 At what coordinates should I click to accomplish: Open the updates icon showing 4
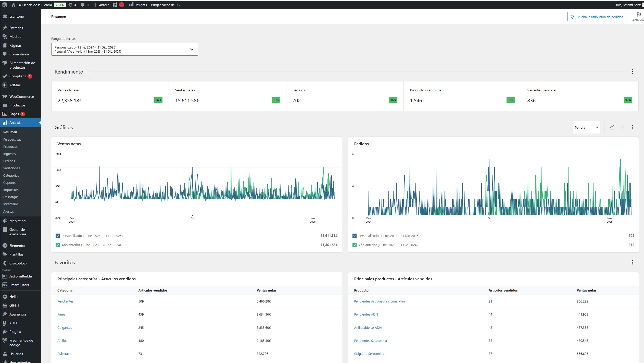point(72,5)
